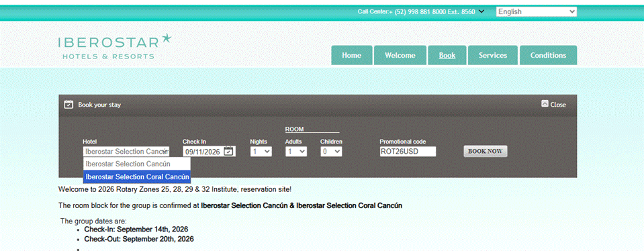Open the Hotel selection combo box
The image size is (644, 251).
126,152
